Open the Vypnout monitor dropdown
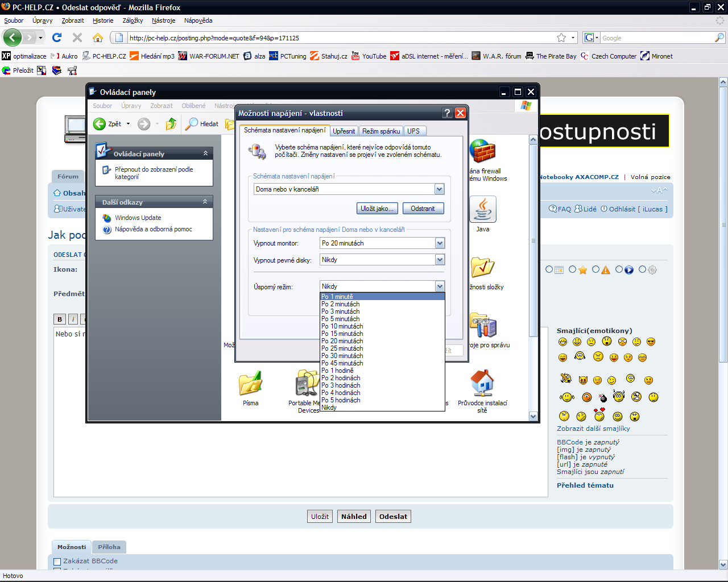 click(382, 243)
